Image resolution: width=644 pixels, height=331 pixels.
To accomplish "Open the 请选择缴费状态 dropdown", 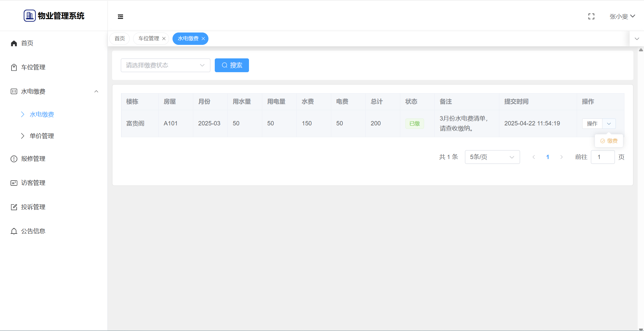I will click(165, 65).
